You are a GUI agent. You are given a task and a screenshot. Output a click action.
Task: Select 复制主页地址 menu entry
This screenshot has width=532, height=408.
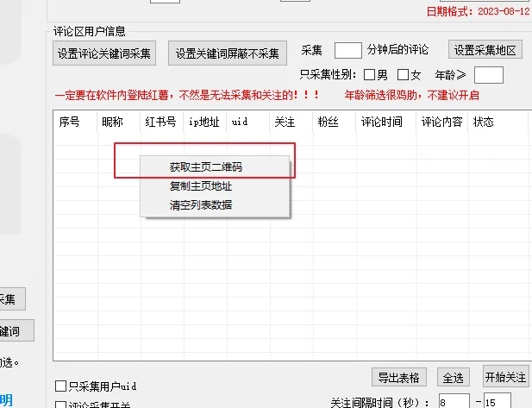[215, 186]
